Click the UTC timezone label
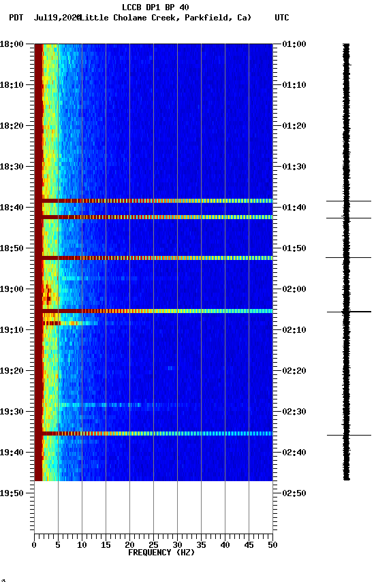Image resolution: width=376 pixels, height=588 pixels. (x=282, y=18)
